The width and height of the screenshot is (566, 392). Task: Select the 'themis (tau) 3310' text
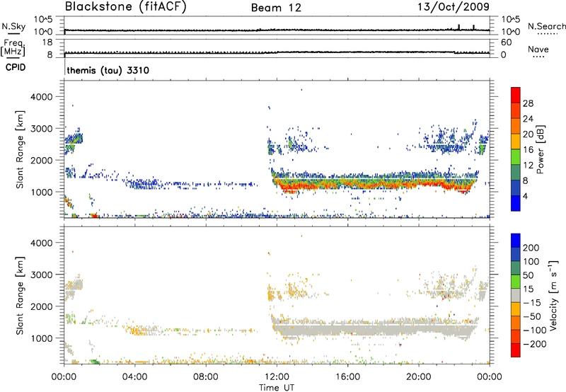tap(108, 70)
